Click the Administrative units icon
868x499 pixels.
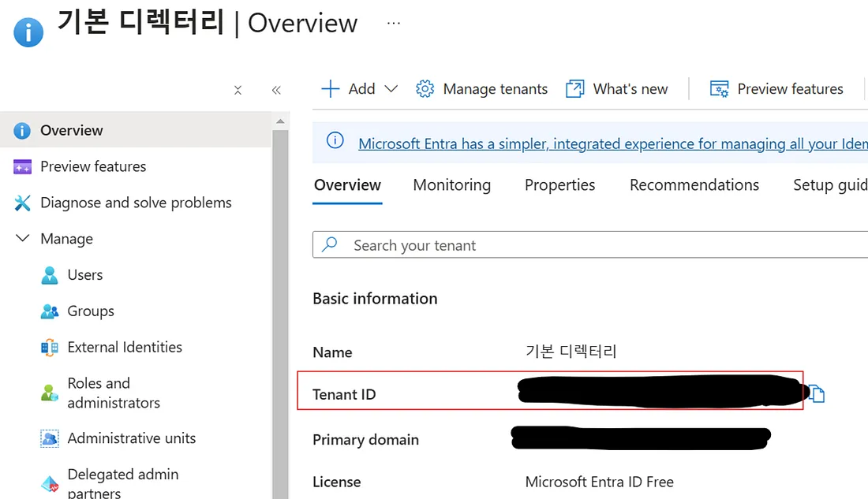[x=50, y=438]
